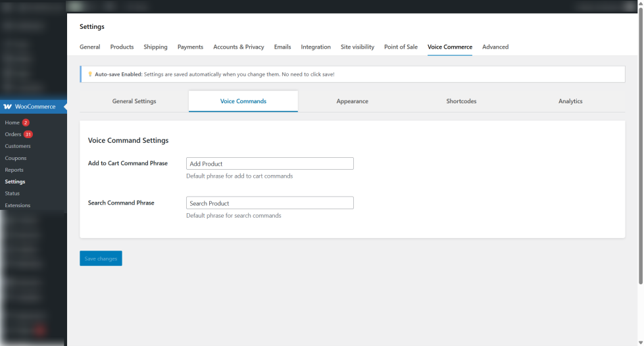
Task: Open Orders page in sidebar
Action: click(x=13, y=134)
